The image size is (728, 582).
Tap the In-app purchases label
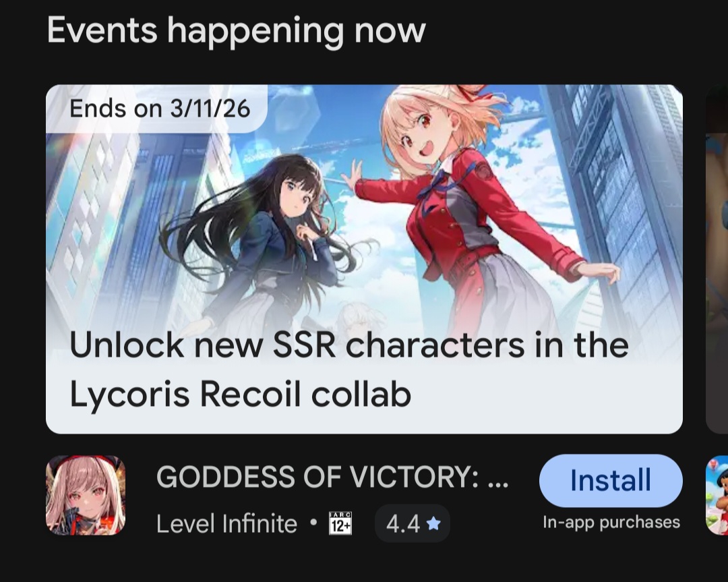pyautogui.click(x=611, y=522)
